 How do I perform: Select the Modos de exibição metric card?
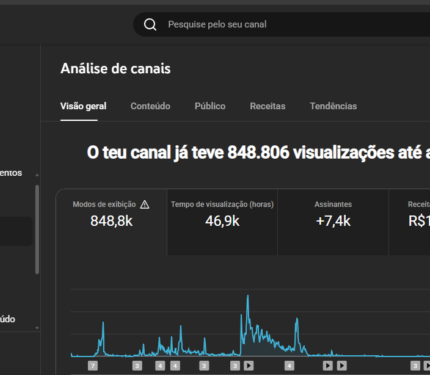[111, 222]
